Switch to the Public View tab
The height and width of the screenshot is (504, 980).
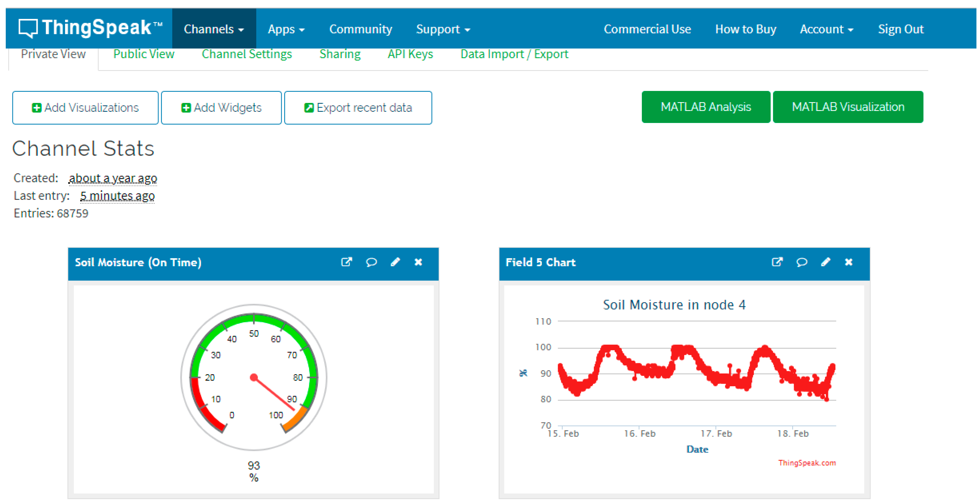point(144,54)
